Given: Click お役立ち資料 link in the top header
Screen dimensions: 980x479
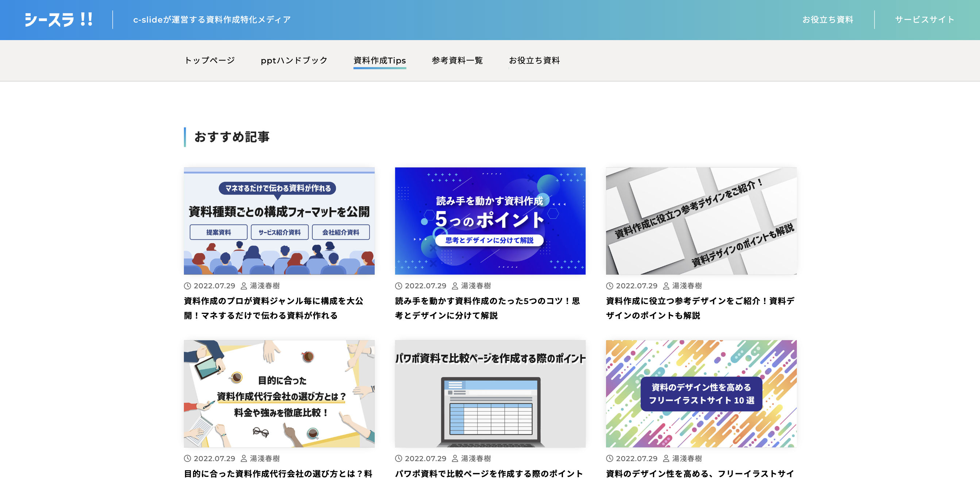Looking at the screenshot, I should (x=827, y=20).
